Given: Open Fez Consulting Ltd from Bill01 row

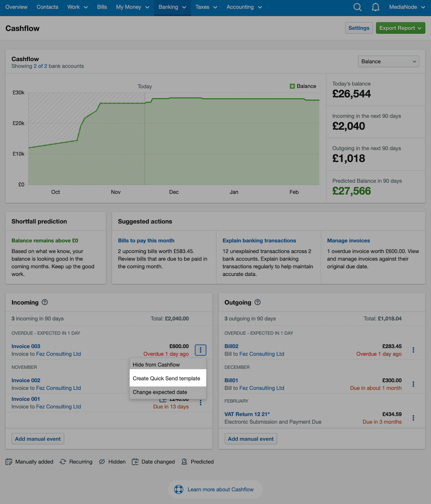Looking at the screenshot, I should pyautogui.click(x=262, y=388).
